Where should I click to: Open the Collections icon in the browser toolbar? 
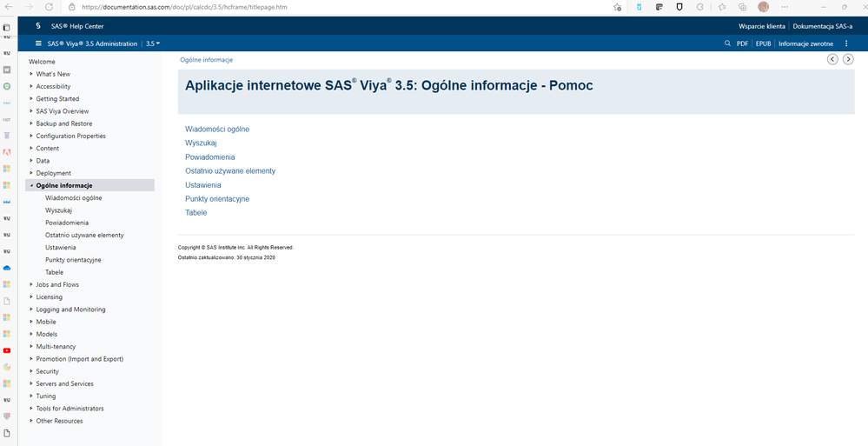[743, 7]
